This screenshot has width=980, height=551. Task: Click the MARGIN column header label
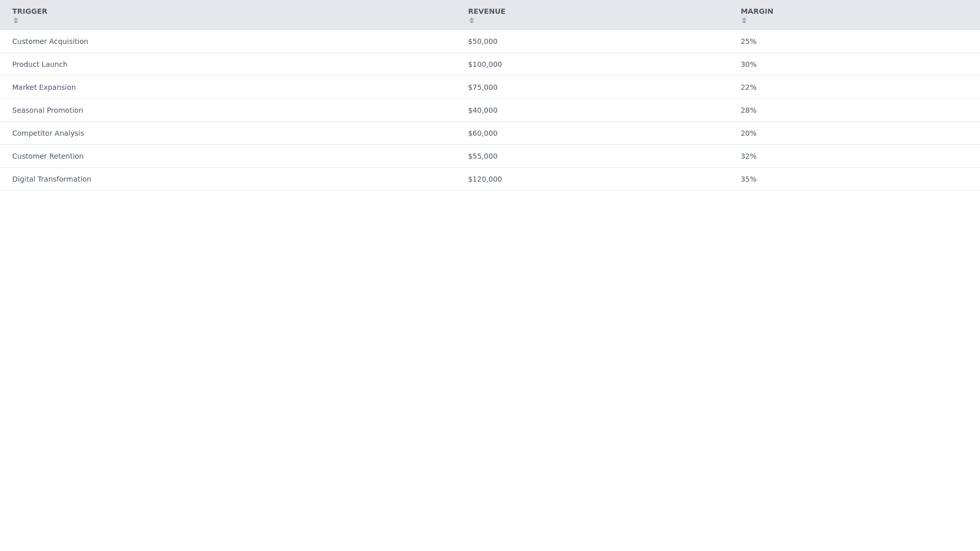click(x=756, y=11)
